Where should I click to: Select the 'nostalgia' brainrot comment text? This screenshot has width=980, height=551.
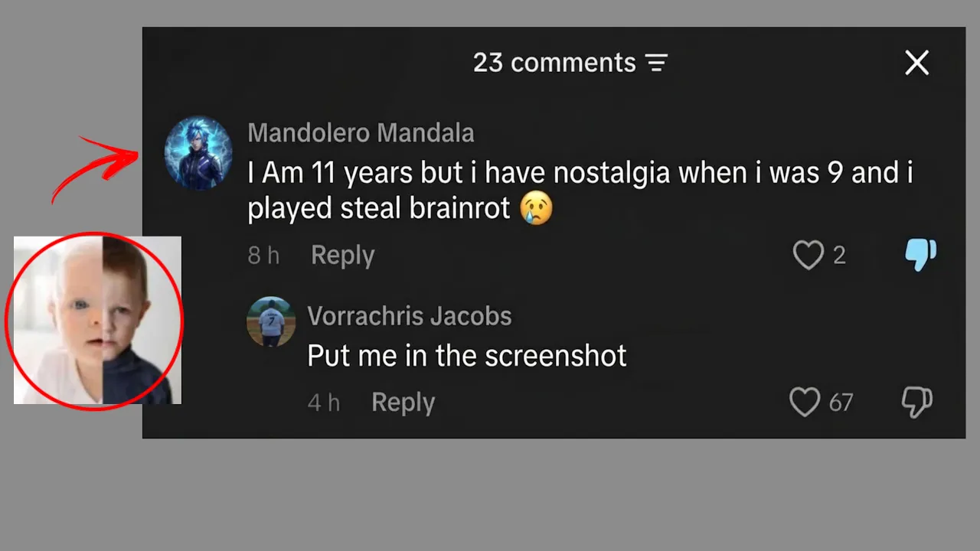[580, 191]
